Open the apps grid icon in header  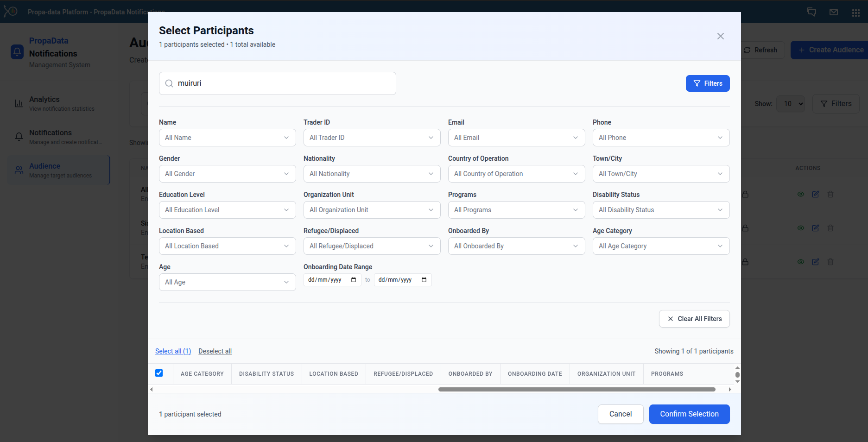pos(856,13)
